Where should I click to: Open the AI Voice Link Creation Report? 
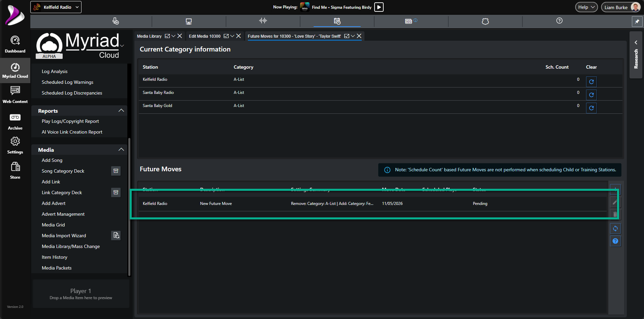point(72,132)
